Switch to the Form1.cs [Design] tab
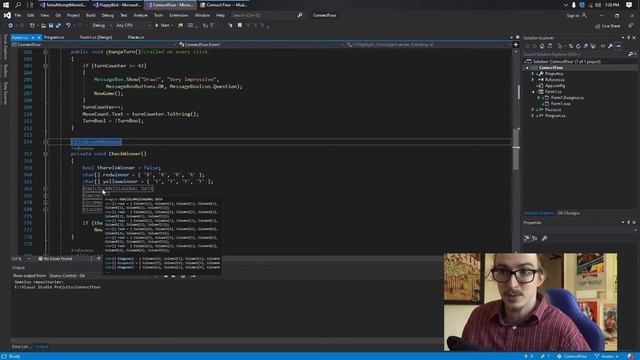 click(x=96, y=37)
